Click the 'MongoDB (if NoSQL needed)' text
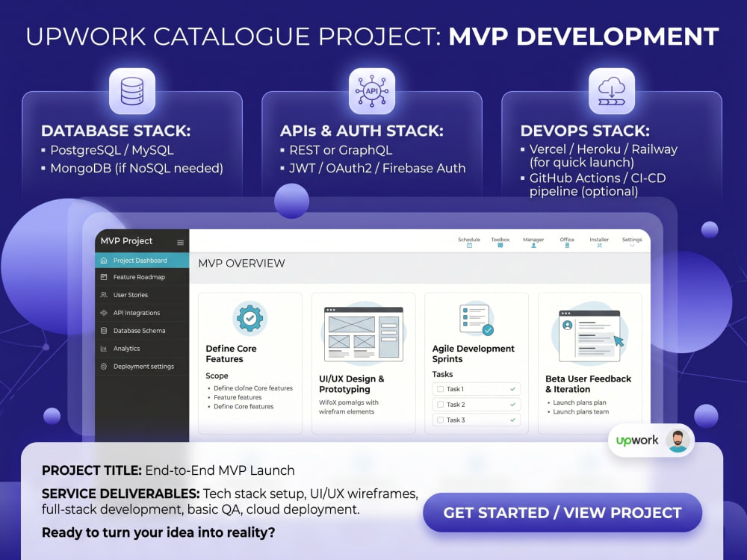Image resolution: width=747 pixels, height=560 pixels. (137, 168)
